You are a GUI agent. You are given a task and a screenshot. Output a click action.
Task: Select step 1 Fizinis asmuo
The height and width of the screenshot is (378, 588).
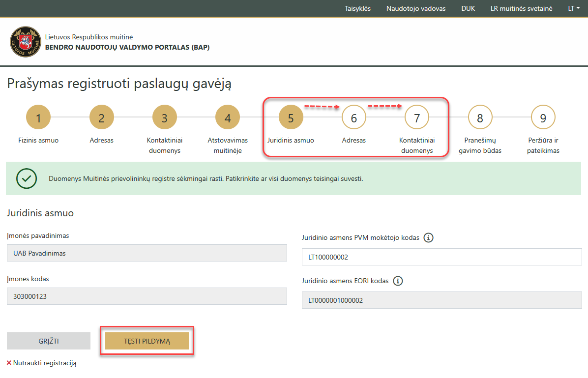point(38,117)
